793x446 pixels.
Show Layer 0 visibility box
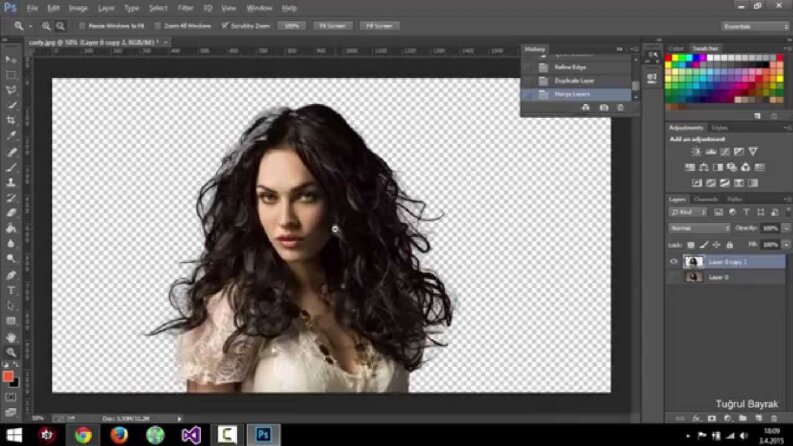[674, 277]
